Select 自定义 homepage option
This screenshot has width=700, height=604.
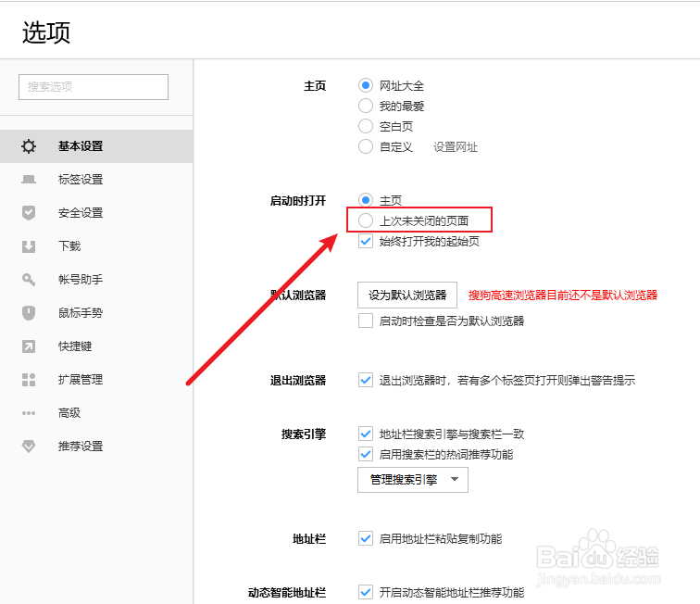pyautogui.click(x=366, y=146)
